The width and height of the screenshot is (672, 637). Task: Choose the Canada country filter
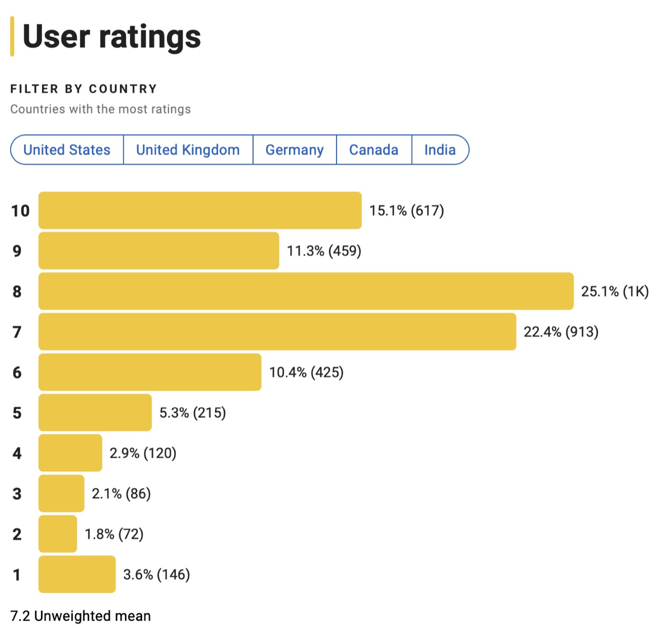(374, 150)
